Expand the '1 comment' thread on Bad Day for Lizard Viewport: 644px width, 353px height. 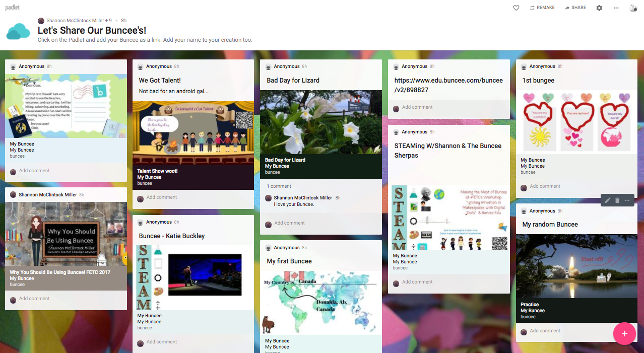(279, 186)
